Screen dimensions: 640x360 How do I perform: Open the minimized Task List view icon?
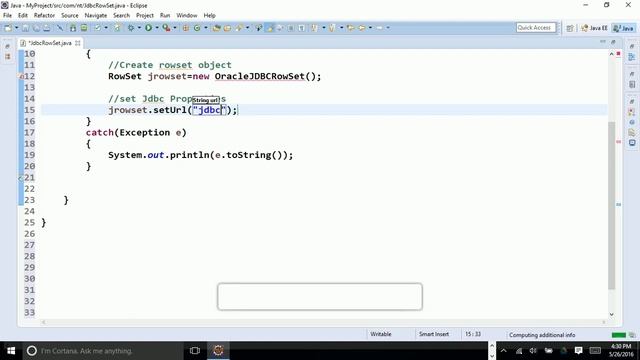[632, 85]
